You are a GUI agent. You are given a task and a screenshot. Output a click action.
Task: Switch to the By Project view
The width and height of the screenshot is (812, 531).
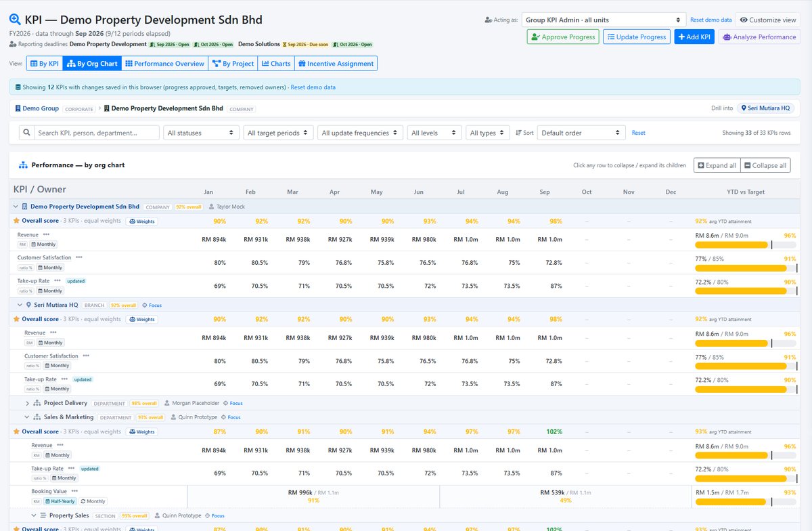pos(233,64)
